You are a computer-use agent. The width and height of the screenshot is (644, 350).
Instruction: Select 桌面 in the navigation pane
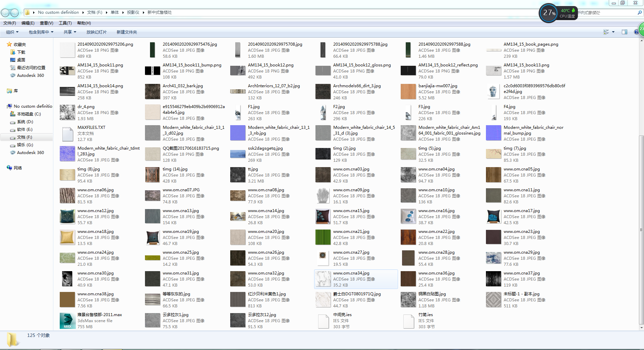21,60
